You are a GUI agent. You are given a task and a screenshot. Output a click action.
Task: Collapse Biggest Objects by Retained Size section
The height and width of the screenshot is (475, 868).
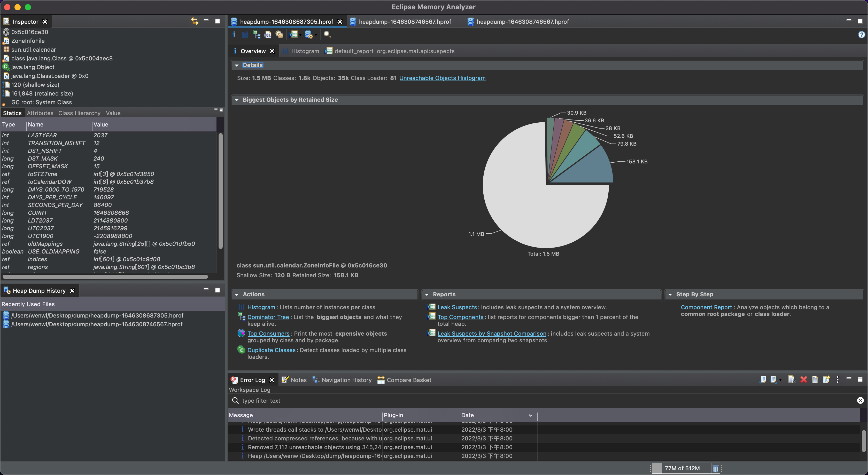pyautogui.click(x=237, y=100)
